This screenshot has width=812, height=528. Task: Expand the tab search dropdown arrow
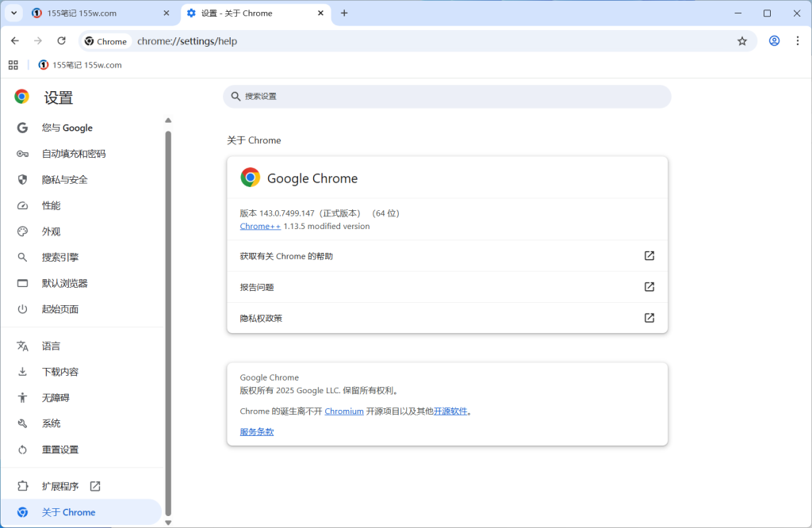(x=14, y=13)
